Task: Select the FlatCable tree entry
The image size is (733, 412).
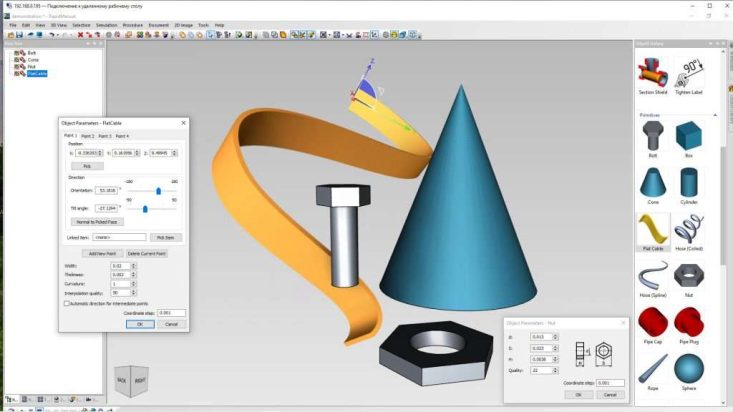Action: (37, 73)
